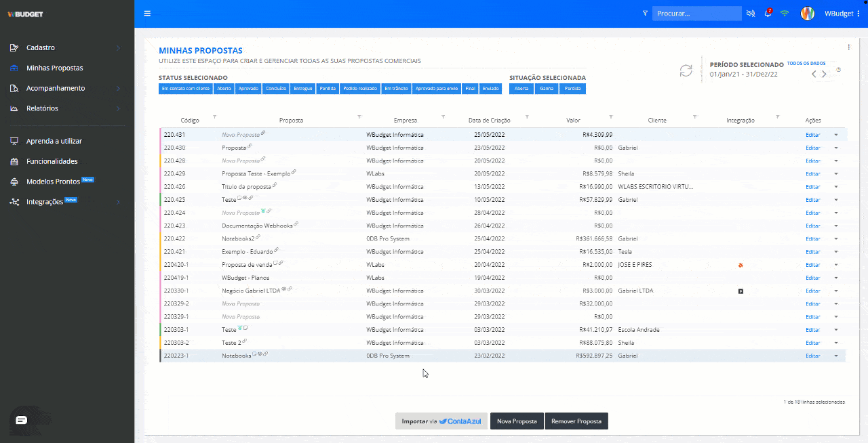
Task: Select the 'Proposta Teste - Exemplo' row
Action: click(502, 173)
